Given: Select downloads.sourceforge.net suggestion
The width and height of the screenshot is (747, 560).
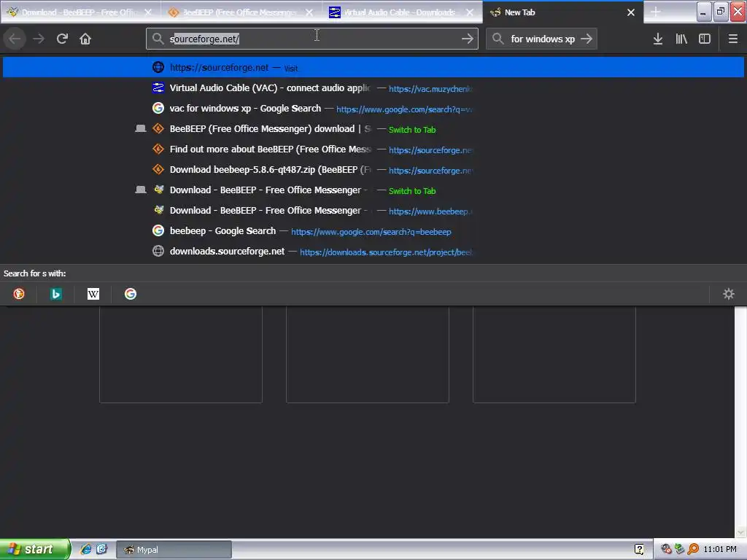Looking at the screenshot, I should [x=373, y=251].
